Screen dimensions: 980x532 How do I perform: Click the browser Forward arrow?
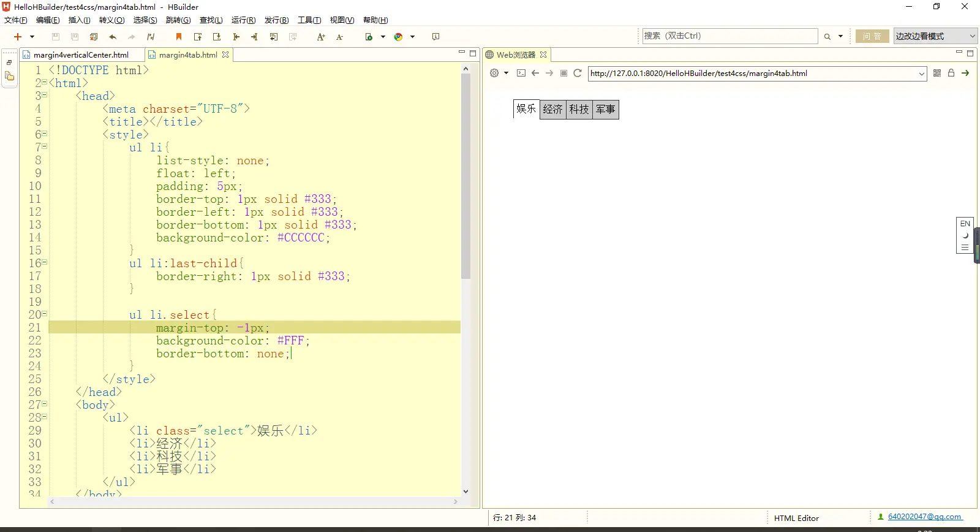click(549, 73)
